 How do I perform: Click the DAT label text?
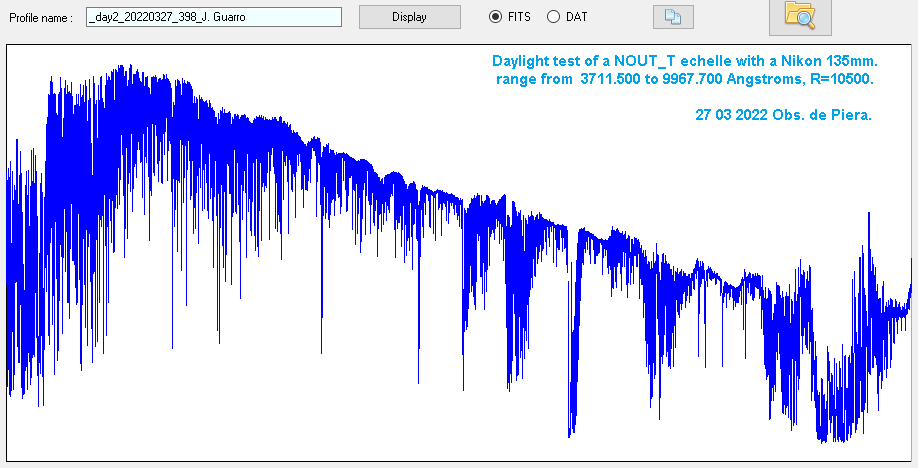(577, 17)
